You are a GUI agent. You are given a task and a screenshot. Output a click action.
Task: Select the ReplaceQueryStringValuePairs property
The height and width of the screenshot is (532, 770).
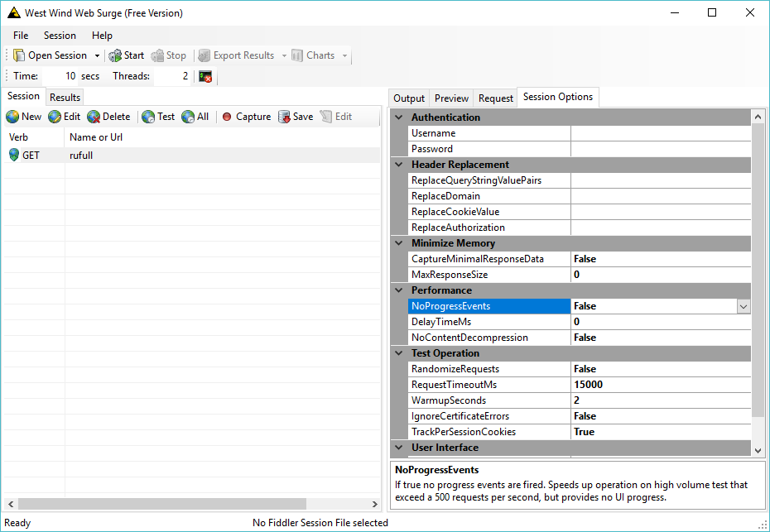point(489,180)
